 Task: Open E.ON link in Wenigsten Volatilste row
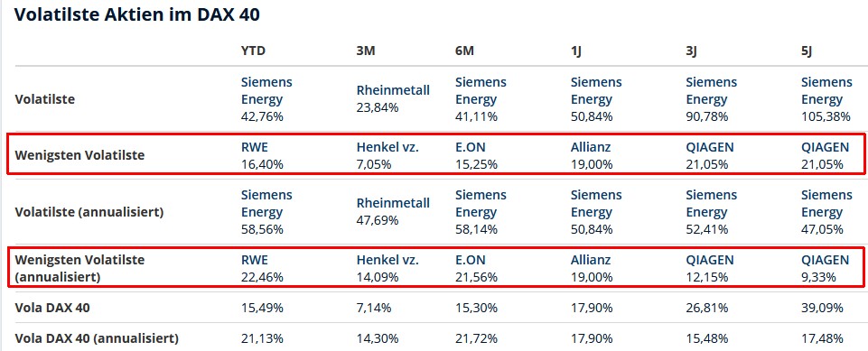pyautogui.click(x=470, y=147)
